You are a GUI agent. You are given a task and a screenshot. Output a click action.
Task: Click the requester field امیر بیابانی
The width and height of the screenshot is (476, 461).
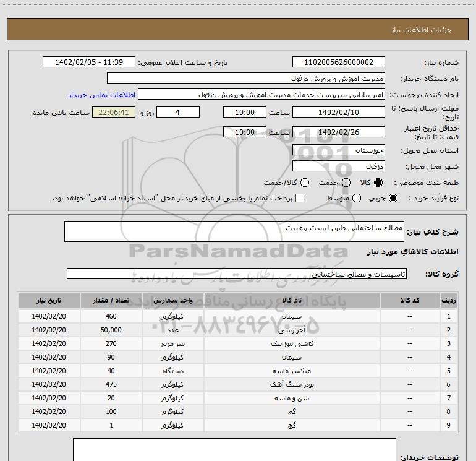click(x=261, y=95)
